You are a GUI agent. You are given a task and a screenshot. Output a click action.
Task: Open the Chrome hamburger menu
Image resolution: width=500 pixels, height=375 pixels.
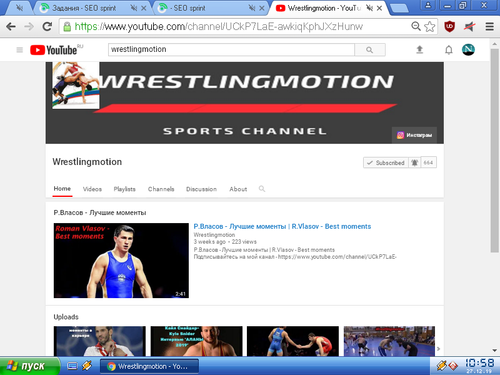(489, 27)
